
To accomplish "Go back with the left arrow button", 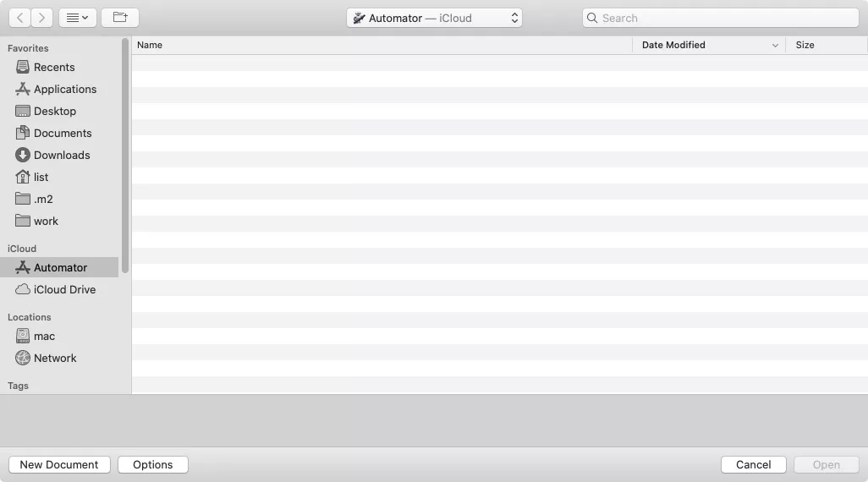I will 20,18.
